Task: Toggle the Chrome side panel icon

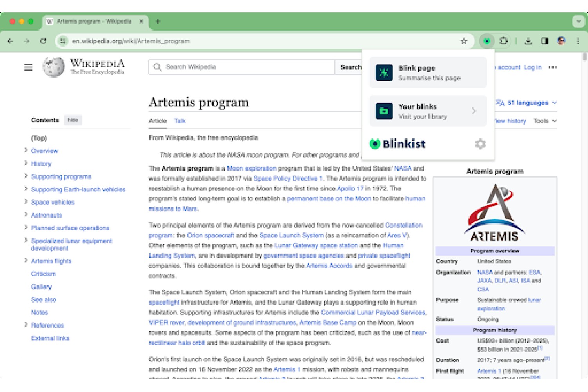Action: (x=545, y=41)
